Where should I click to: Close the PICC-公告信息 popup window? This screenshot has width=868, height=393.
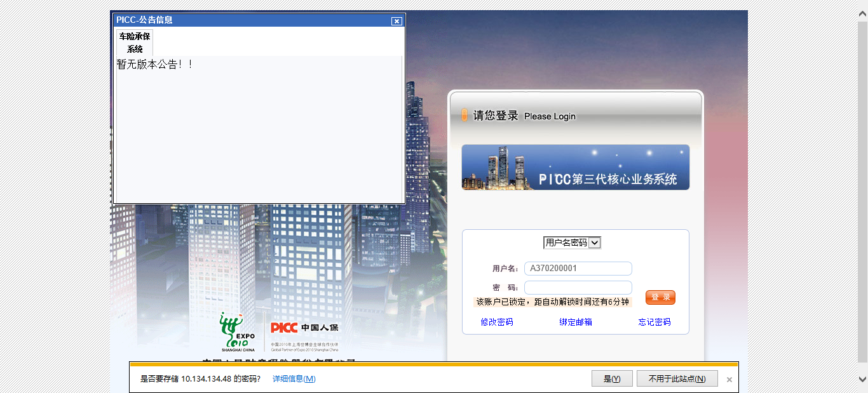pyautogui.click(x=397, y=21)
